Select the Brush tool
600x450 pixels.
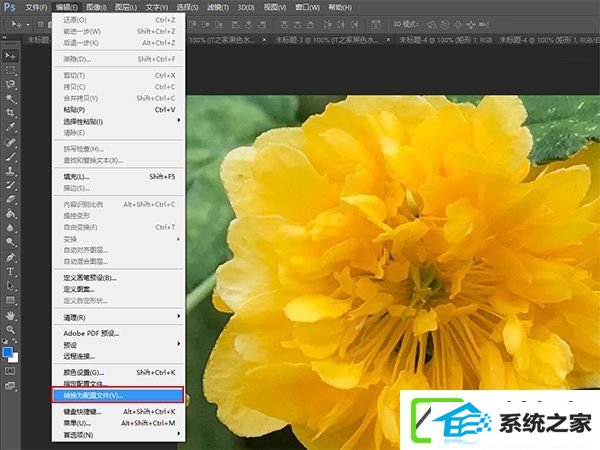tap(10, 157)
